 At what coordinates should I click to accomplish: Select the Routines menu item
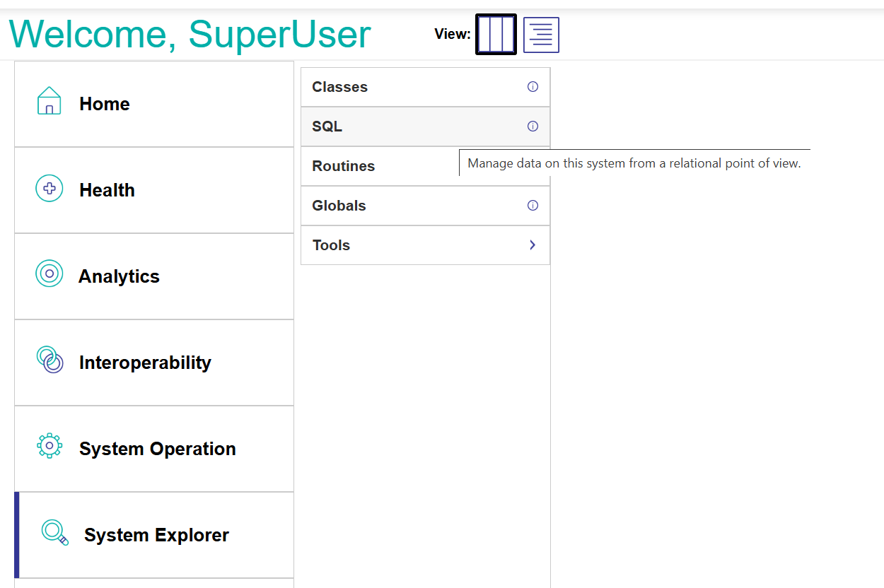(x=344, y=166)
